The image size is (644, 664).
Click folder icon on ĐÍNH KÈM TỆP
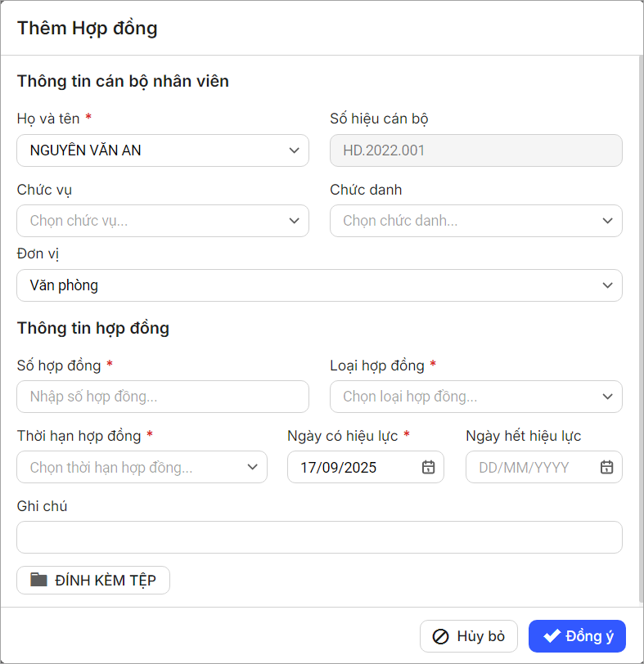39,580
